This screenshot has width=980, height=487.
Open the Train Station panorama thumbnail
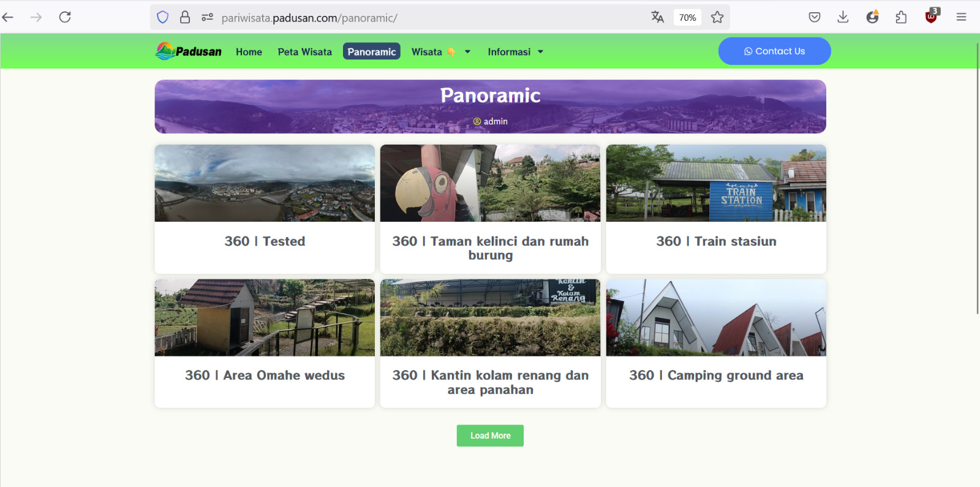coord(716,183)
